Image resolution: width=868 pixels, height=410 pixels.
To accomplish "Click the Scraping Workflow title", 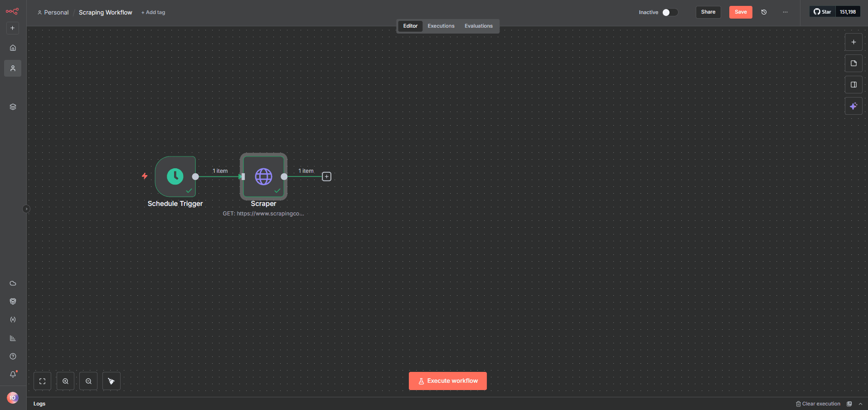I will (106, 12).
